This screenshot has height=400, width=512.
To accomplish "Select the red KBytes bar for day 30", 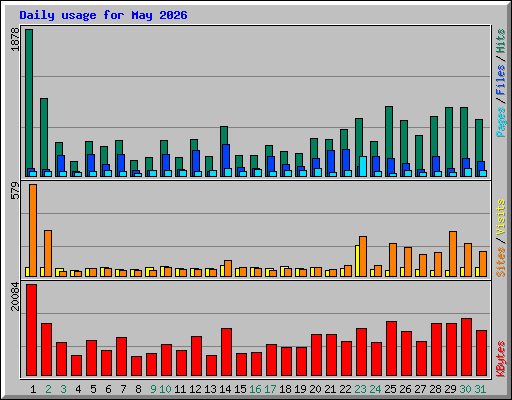I will pos(466,347).
